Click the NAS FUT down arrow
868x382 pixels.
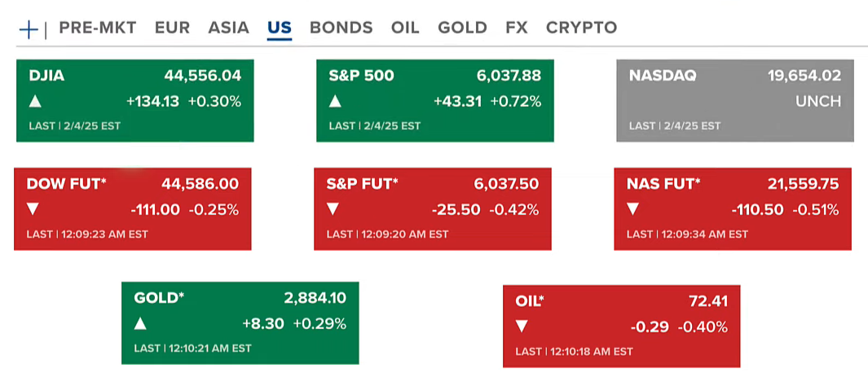pyautogui.click(x=632, y=209)
